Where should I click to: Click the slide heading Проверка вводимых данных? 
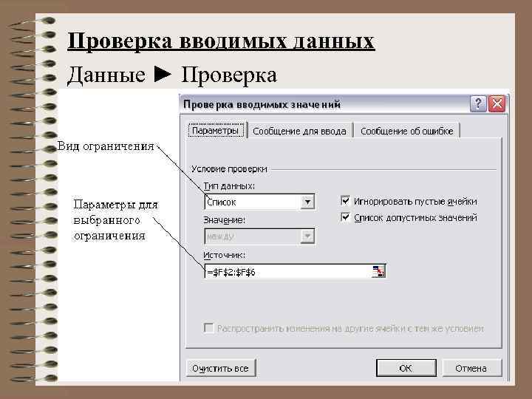coord(221,41)
